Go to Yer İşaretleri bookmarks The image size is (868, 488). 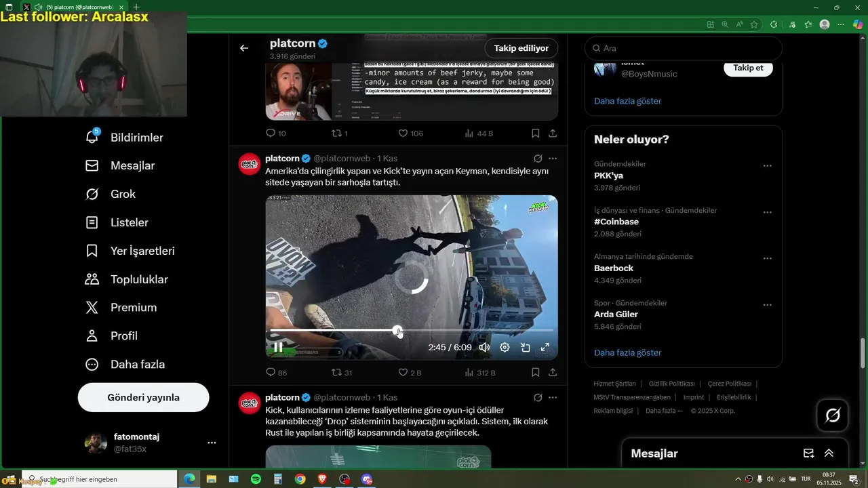[130, 251]
